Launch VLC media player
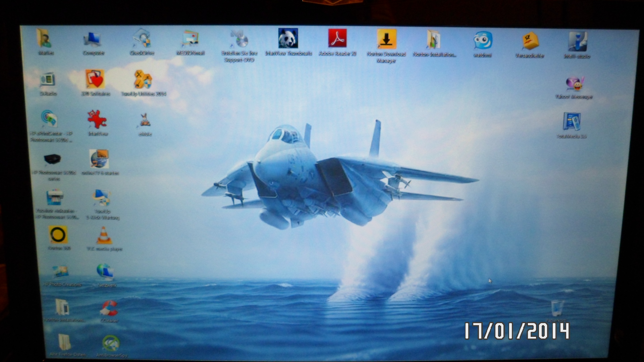The width and height of the screenshot is (644, 362). click(x=104, y=239)
